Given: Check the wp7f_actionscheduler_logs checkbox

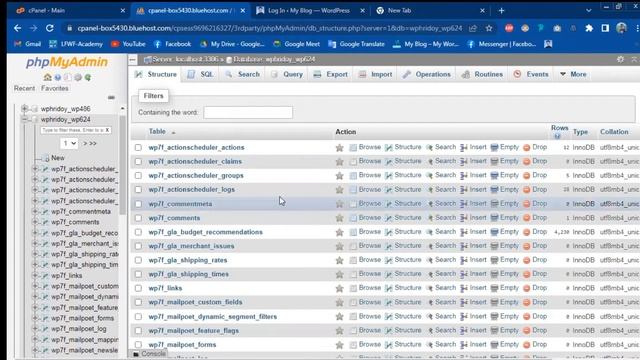Looking at the screenshot, I should pos(138,190).
